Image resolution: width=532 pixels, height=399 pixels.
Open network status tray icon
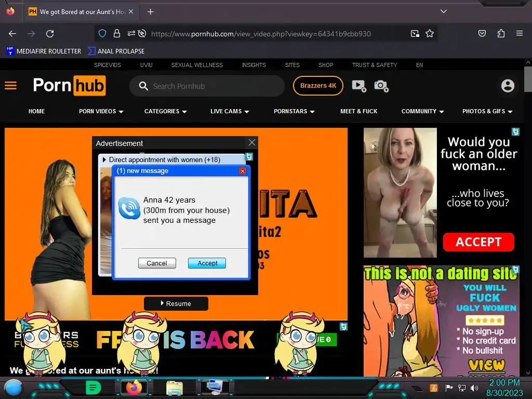pyautogui.click(x=462, y=388)
